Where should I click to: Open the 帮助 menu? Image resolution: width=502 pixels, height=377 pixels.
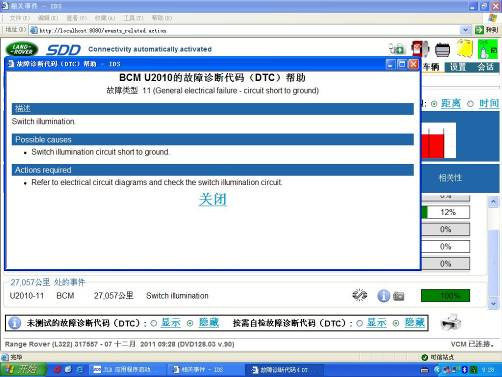(x=161, y=18)
